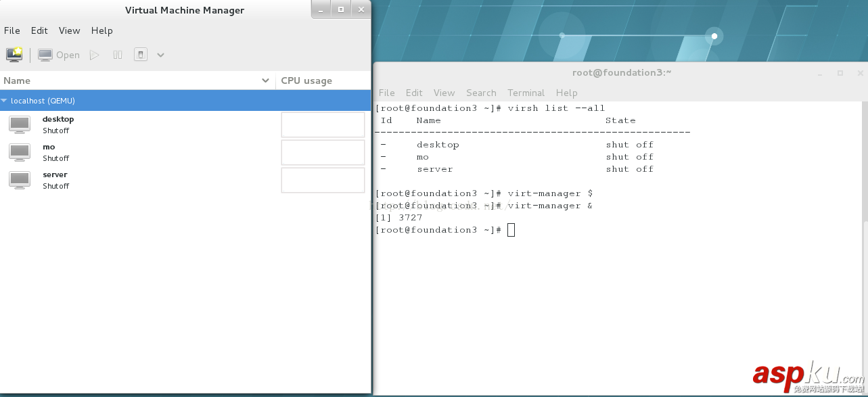Viewport: 868px width, 397px height.
Task: Close the Virtual Machine Manager window
Action: [361, 9]
